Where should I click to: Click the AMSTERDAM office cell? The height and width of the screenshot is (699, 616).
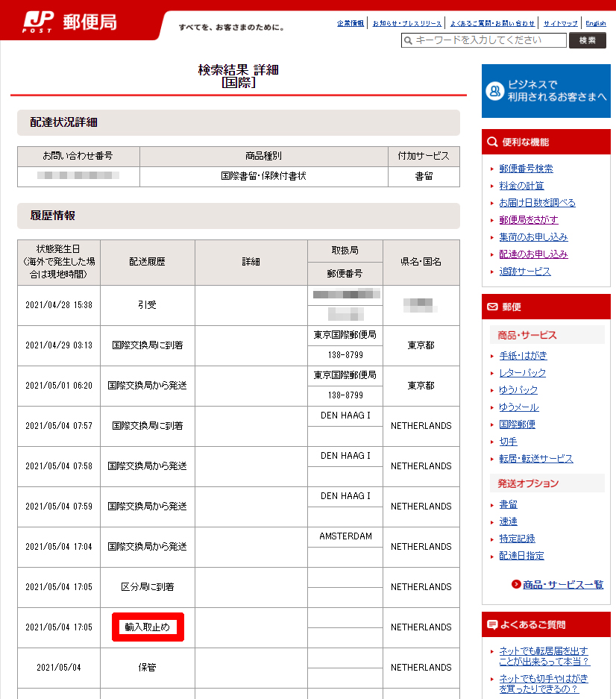tap(345, 536)
